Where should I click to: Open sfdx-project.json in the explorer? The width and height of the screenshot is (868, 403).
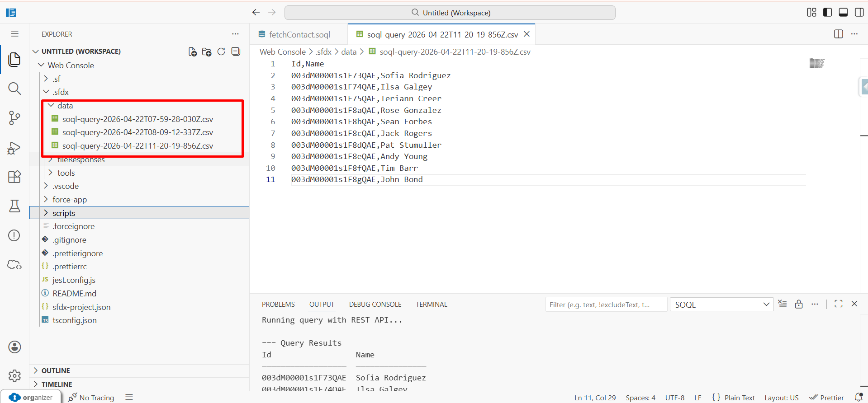(x=139, y=307)
